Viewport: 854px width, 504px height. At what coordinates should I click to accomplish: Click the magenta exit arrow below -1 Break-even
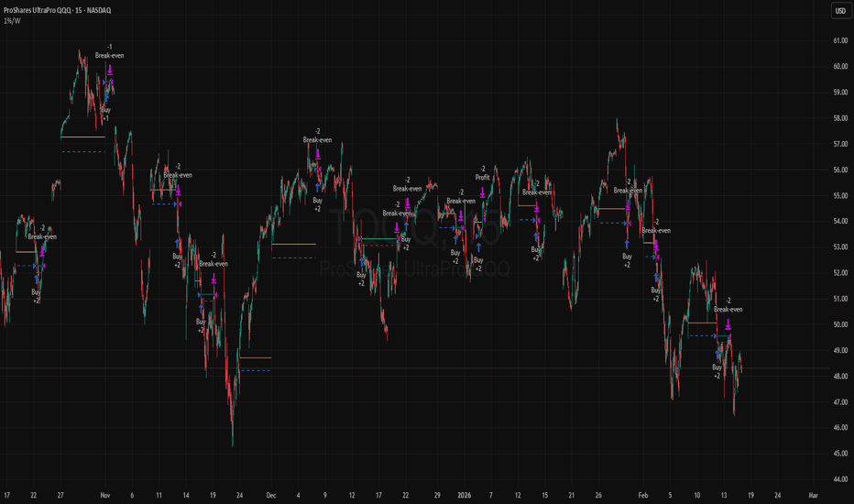pyautogui.click(x=110, y=69)
